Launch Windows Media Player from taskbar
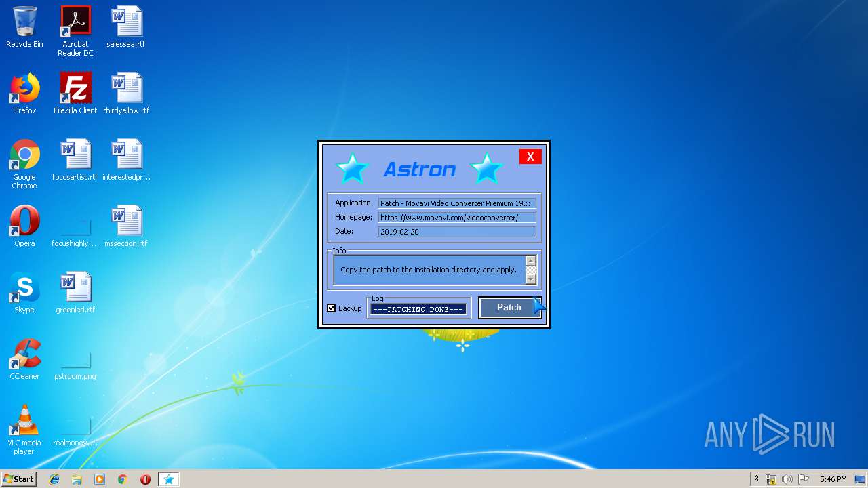 (x=100, y=479)
